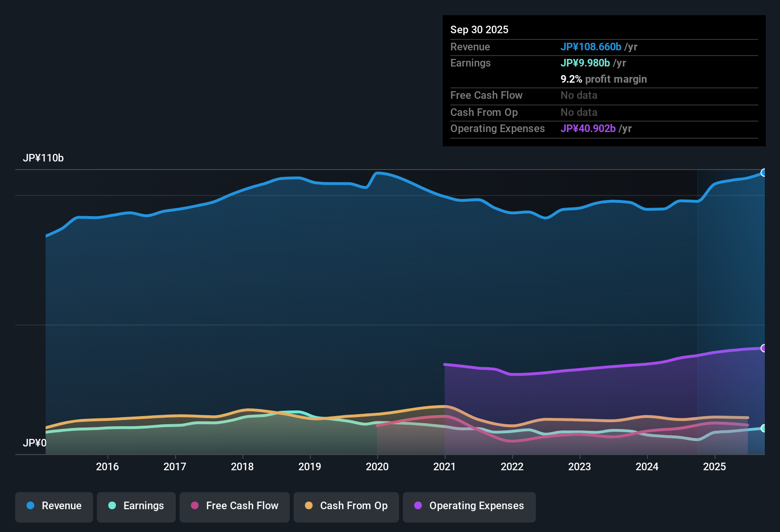
Task: Click the Revenue series endpoint marker
Action: [x=763, y=173]
